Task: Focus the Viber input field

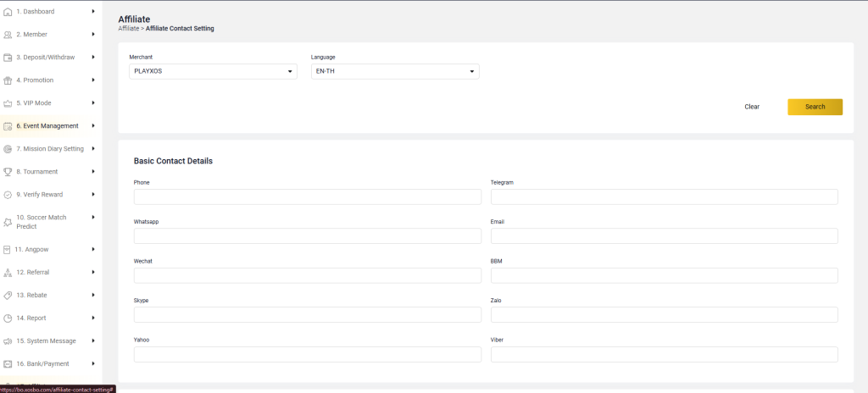Action: pos(665,354)
